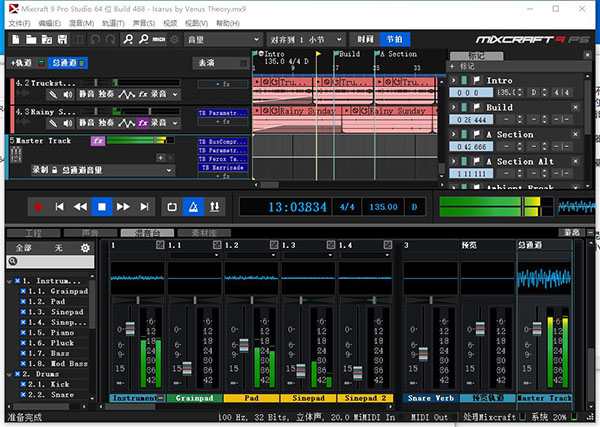Viewport: 600px width, 427px height.
Task: Toggle the 1.1 Grainpad visibility checkbox
Action: [23, 291]
